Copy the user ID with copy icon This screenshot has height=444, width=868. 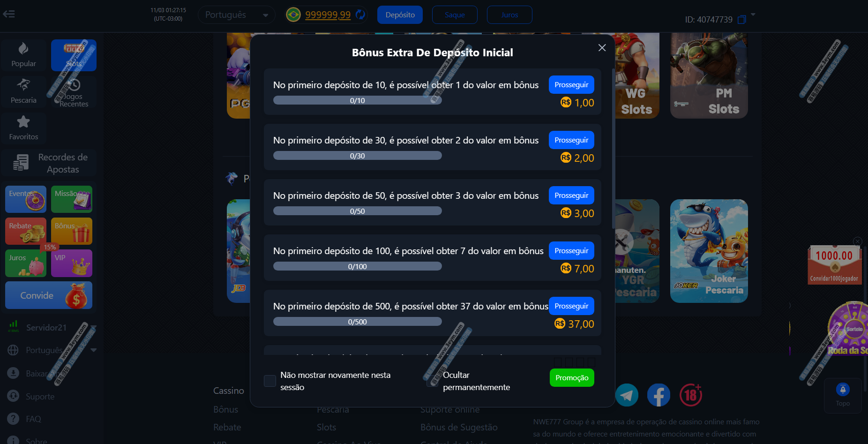point(741,20)
